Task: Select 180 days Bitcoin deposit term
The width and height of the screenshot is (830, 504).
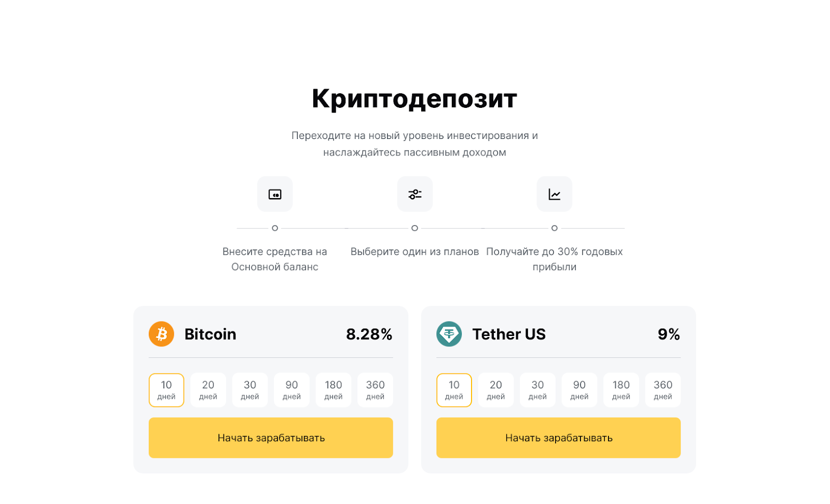Action: [334, 390]
